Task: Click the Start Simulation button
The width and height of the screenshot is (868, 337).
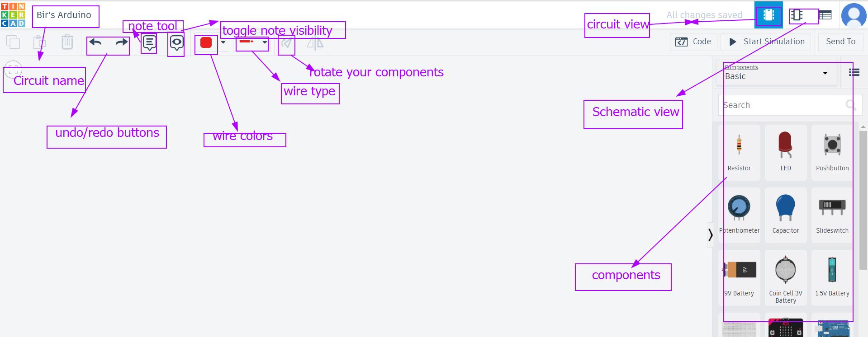Action: 767,42
